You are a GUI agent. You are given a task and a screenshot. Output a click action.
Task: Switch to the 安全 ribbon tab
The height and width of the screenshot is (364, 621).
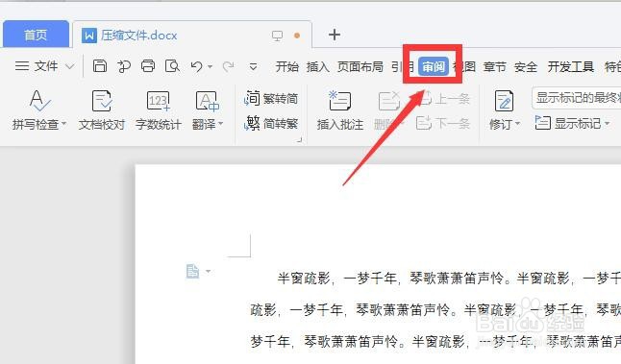(x=526, y=66)
